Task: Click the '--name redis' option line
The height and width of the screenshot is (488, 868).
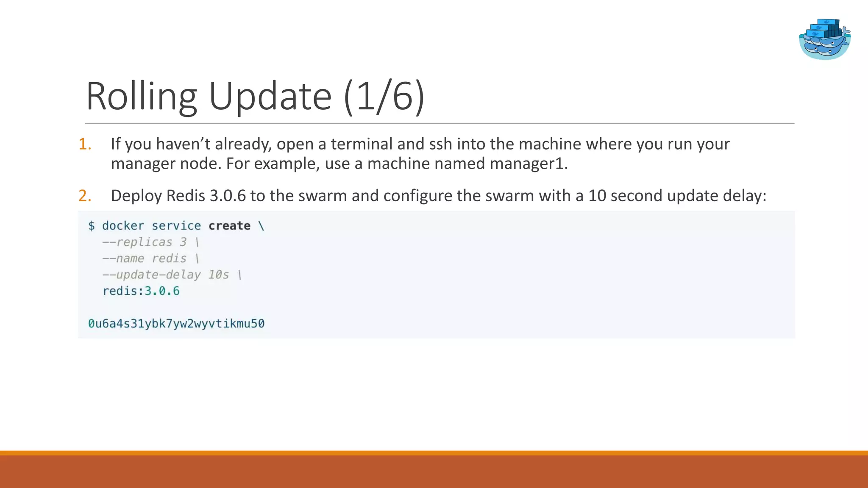Action: [x=150, y=258]
